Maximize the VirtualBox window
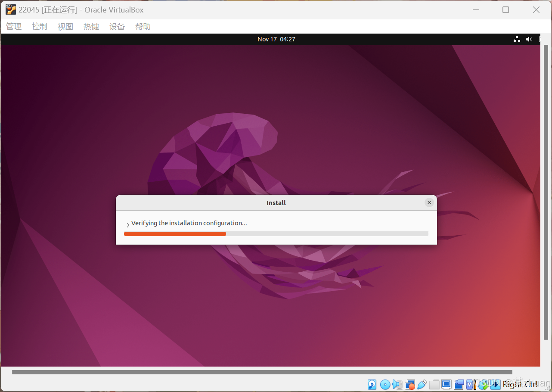Screen dimensions: 552x392 [506, 9]
